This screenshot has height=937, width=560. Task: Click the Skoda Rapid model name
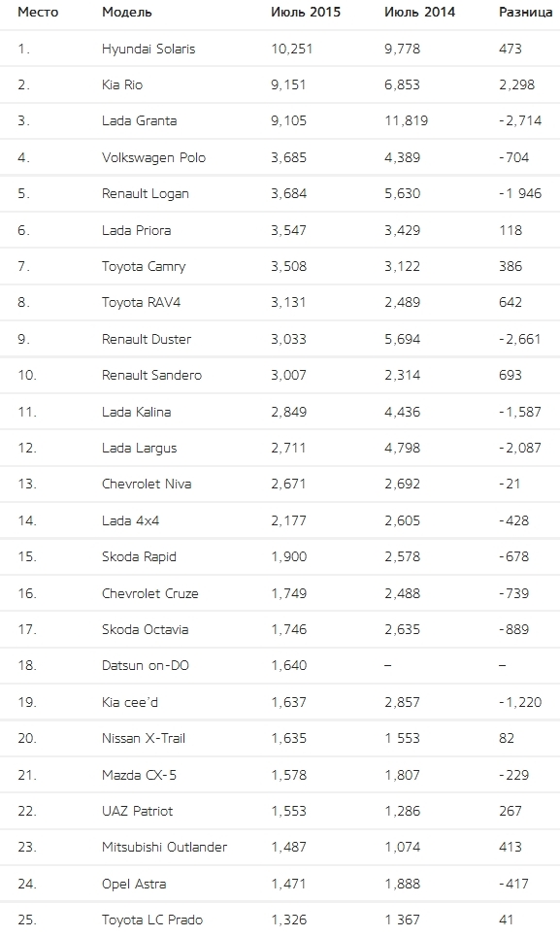139,557
